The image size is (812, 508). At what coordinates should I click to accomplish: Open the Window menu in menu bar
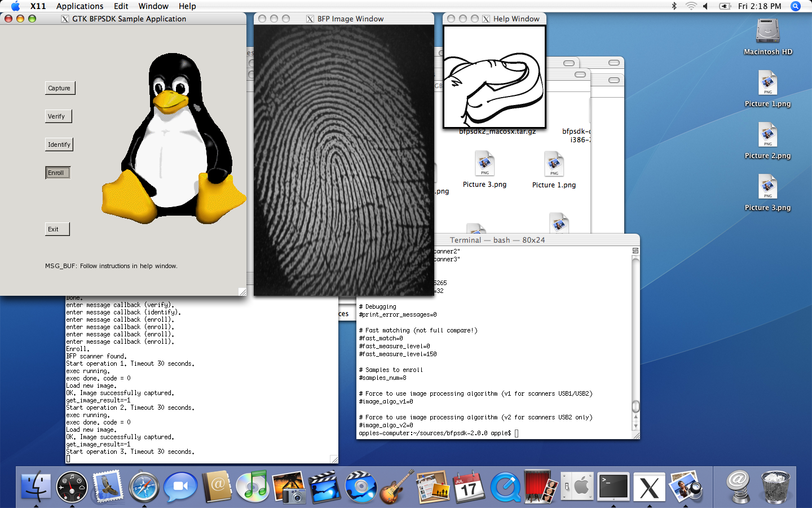click(153, 6)
